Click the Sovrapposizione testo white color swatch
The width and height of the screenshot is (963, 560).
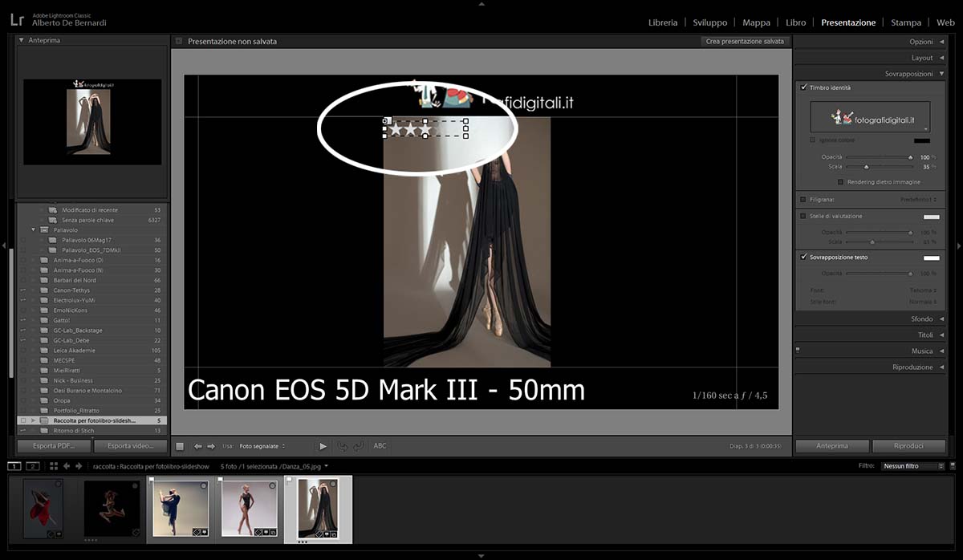pyautogui.click(x=931, y=258)
